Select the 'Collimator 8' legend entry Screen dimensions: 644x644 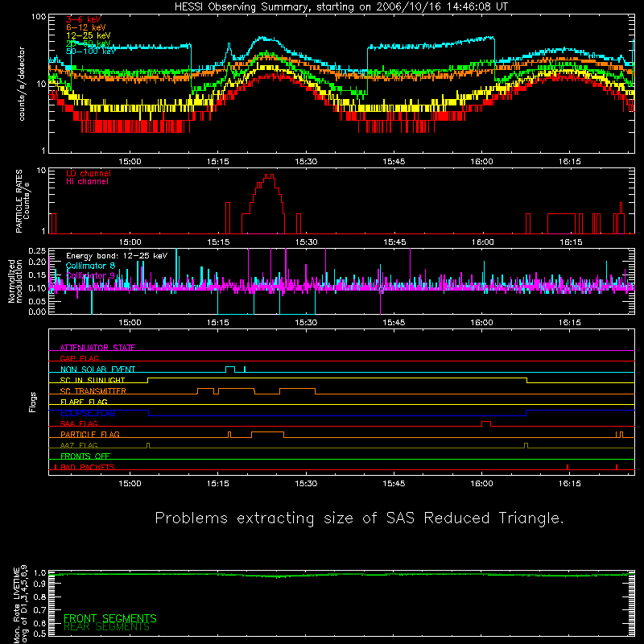(90, 266)
